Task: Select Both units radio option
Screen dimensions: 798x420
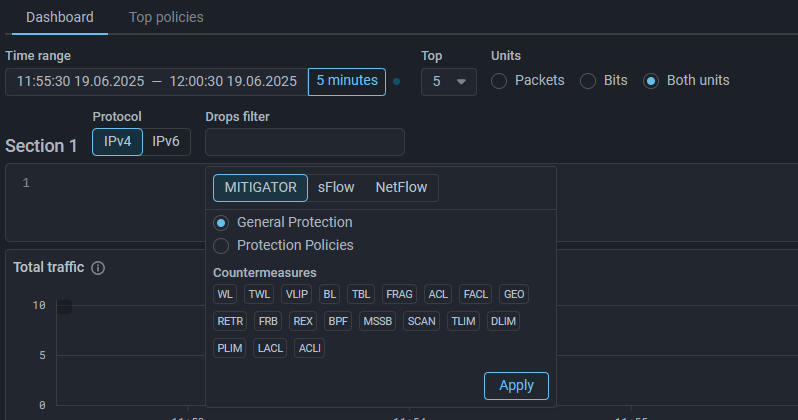Action: [x=651, y=80]
